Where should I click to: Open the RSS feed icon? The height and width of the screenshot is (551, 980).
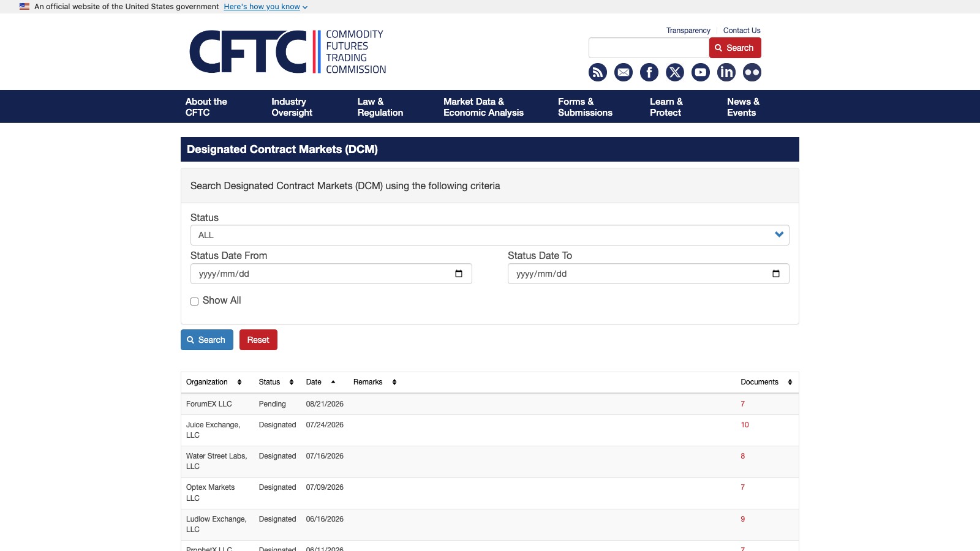click(598, 72)
